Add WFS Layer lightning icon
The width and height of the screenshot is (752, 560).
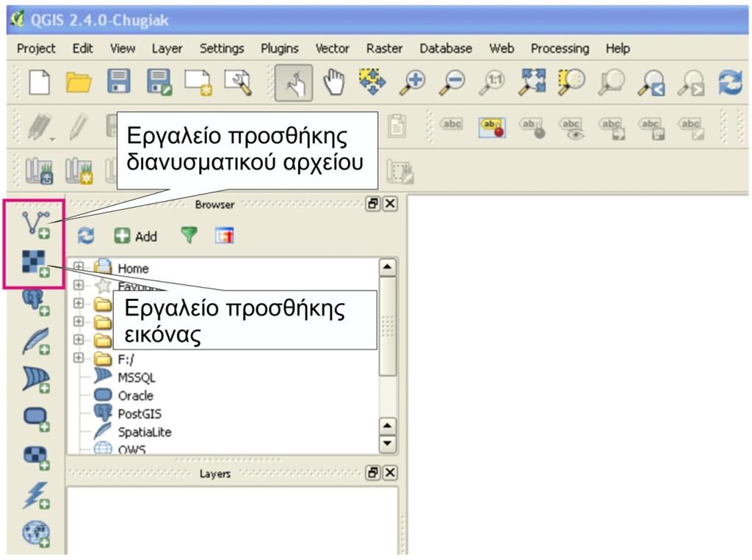click(36, 495)
